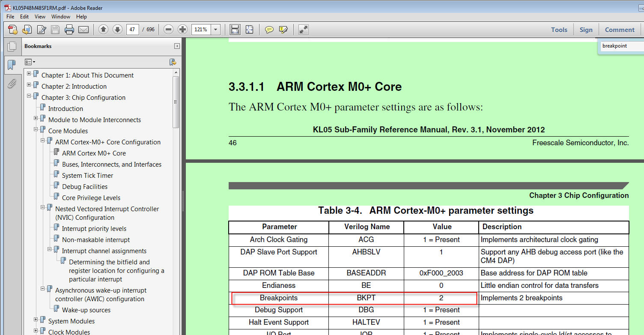Expand Module to Module Interconnects
The width and height of the screenshot is (644, 335).
tap(36, 118)
